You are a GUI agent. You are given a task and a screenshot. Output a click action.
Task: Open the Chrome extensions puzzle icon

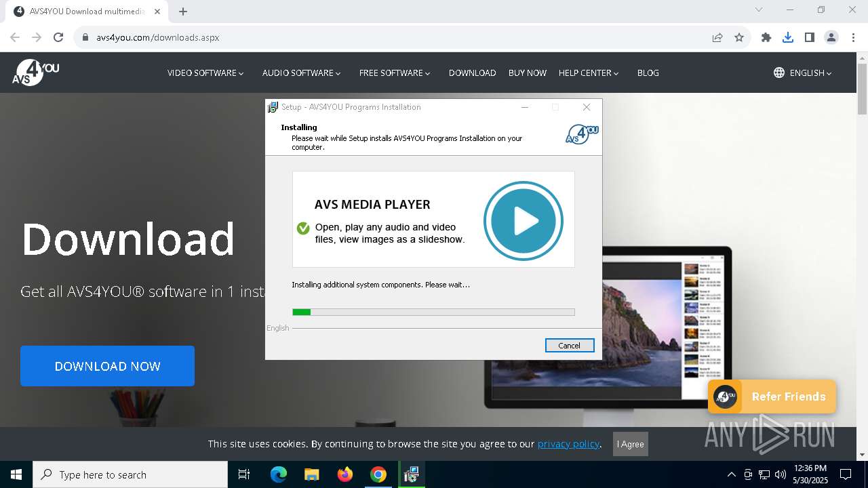click(766, 37)
